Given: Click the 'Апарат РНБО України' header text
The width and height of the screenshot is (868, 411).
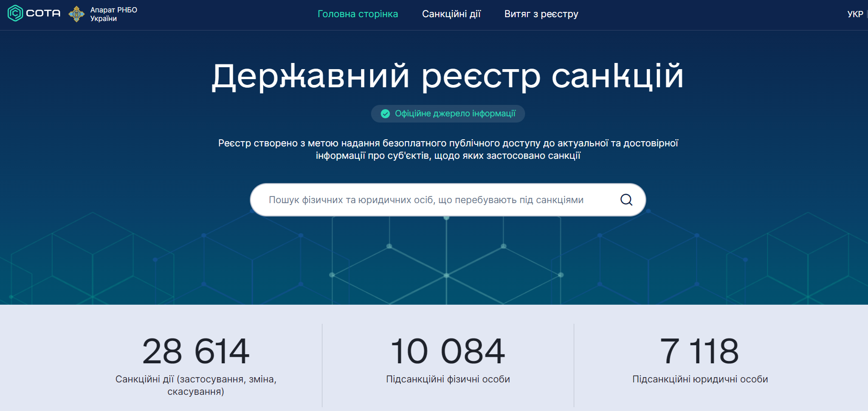Looking at the screenshot, I should click(114, 14).
